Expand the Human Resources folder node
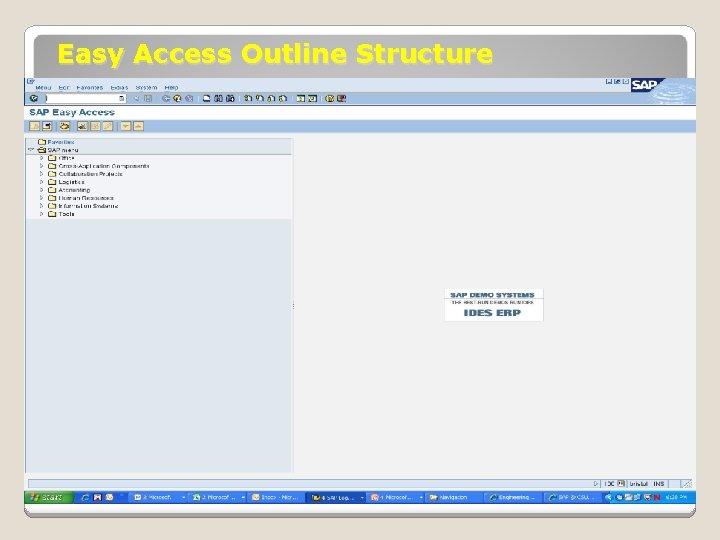Image resolution: width=720 pixels, height=540 pixels. (41, 198)
